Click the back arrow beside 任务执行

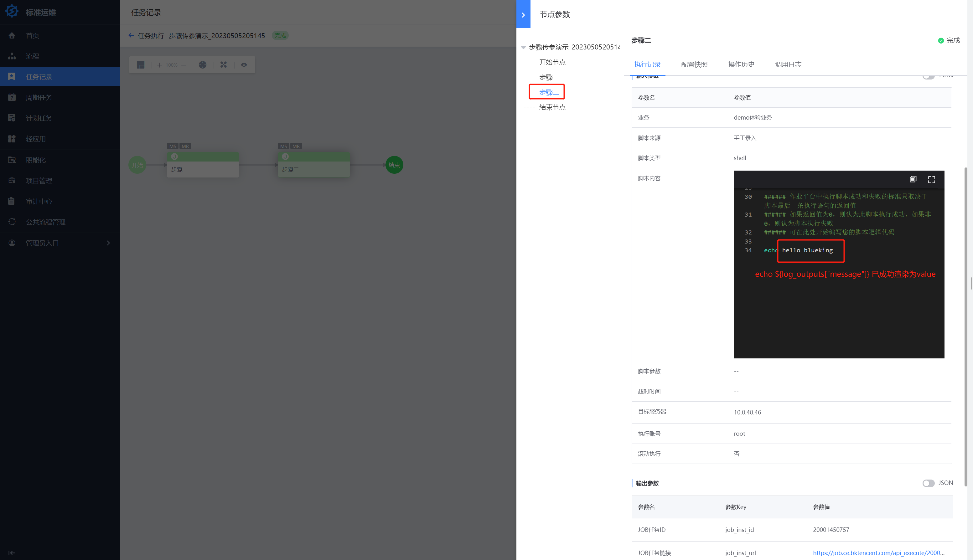131,35
